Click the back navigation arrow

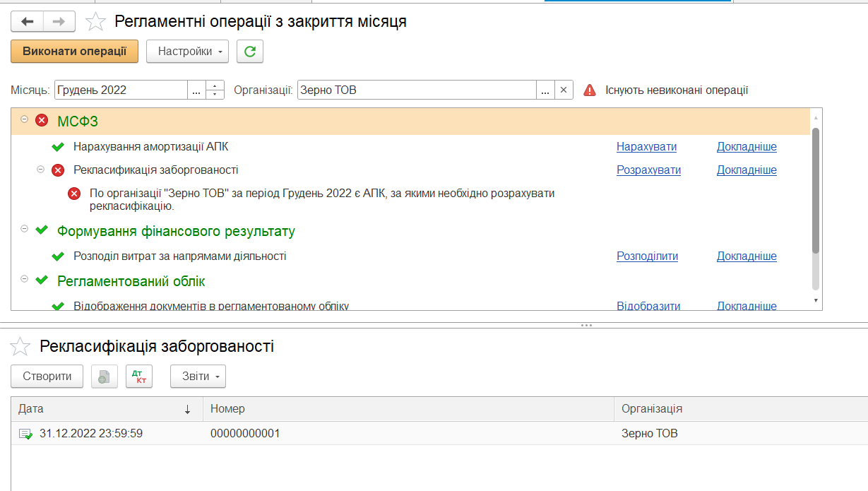(27, 22)
